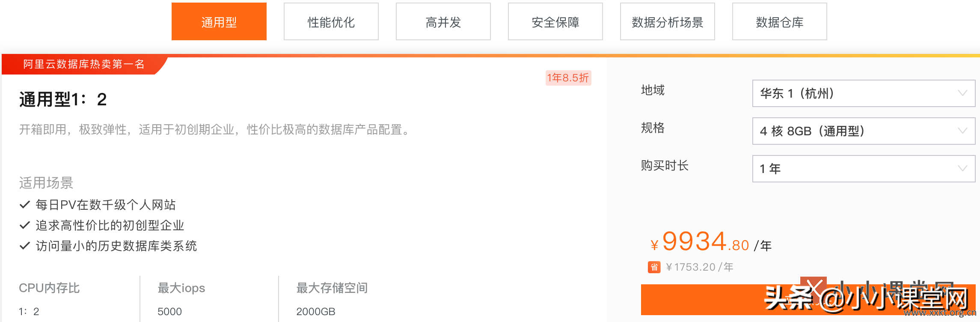Click the 最大iops spec column
The width and height of the screenshot is (980, 322).
tap(209, 299)
